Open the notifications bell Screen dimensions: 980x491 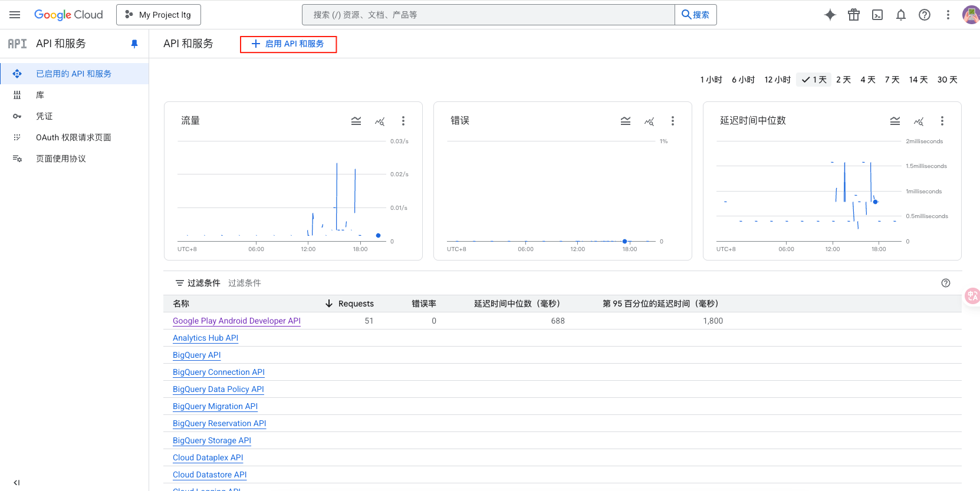tap(901, 15)
